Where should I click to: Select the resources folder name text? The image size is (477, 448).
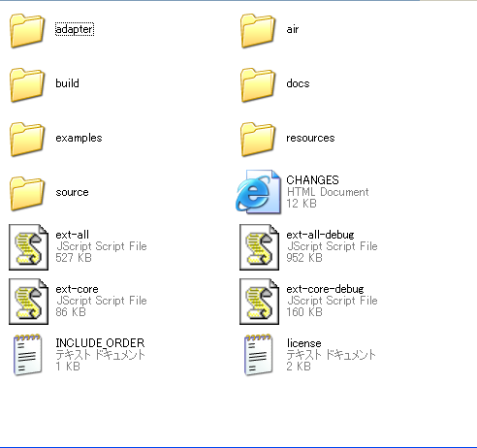click(310, 138)
